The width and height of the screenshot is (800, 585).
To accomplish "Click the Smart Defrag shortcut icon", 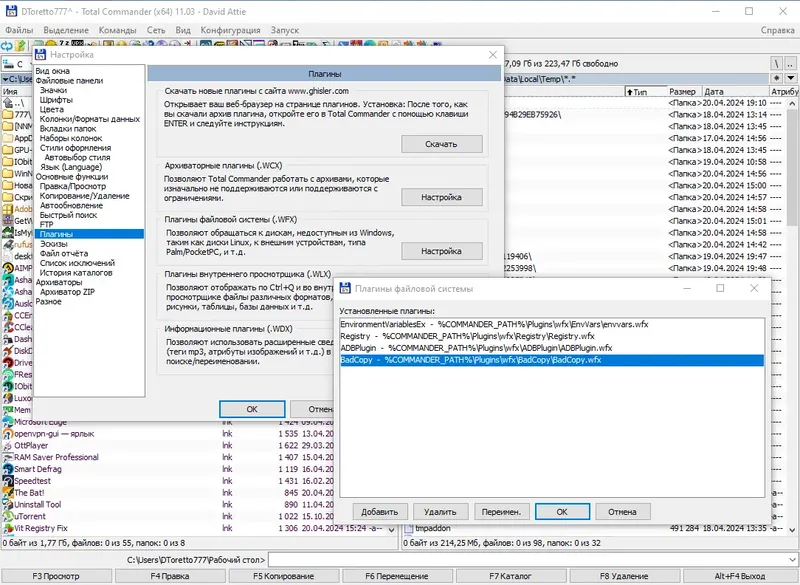I will 7,469.
